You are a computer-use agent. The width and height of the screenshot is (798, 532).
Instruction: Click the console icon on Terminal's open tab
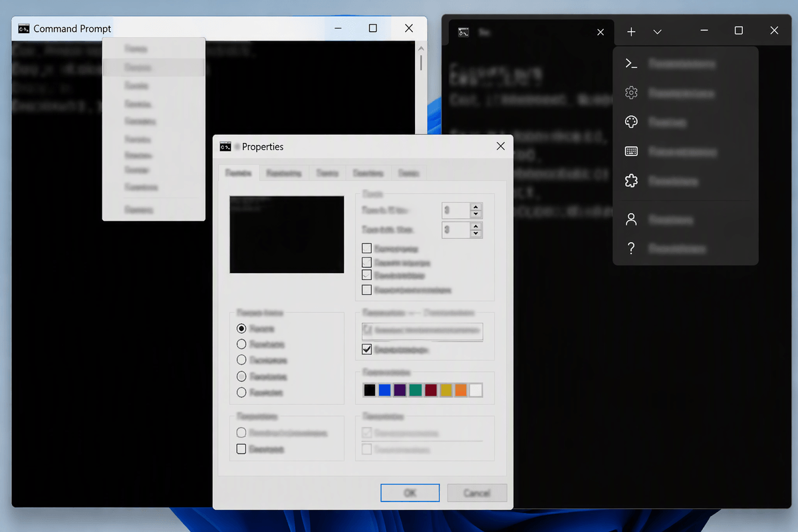pyautogui.click(x=465, y=32)
